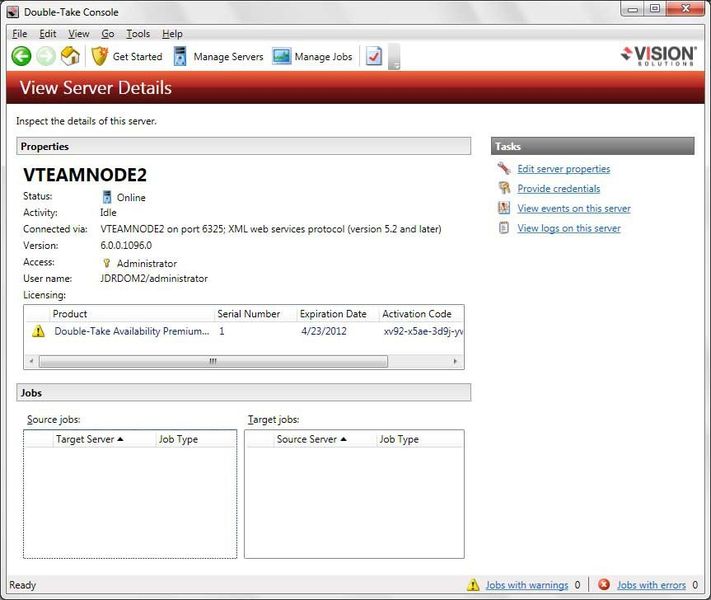Click inside the empty Target jobs list
711x600 pixels.
click(x=354, y=502)
